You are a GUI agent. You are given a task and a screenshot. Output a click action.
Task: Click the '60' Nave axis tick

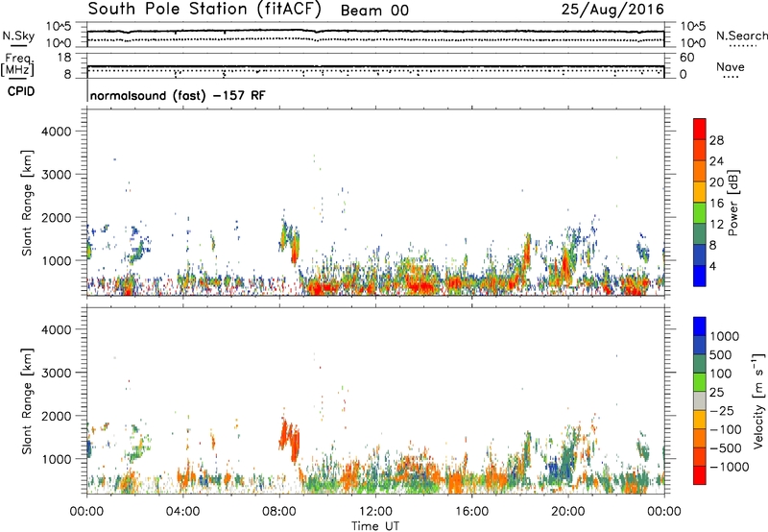click(686, 58)
